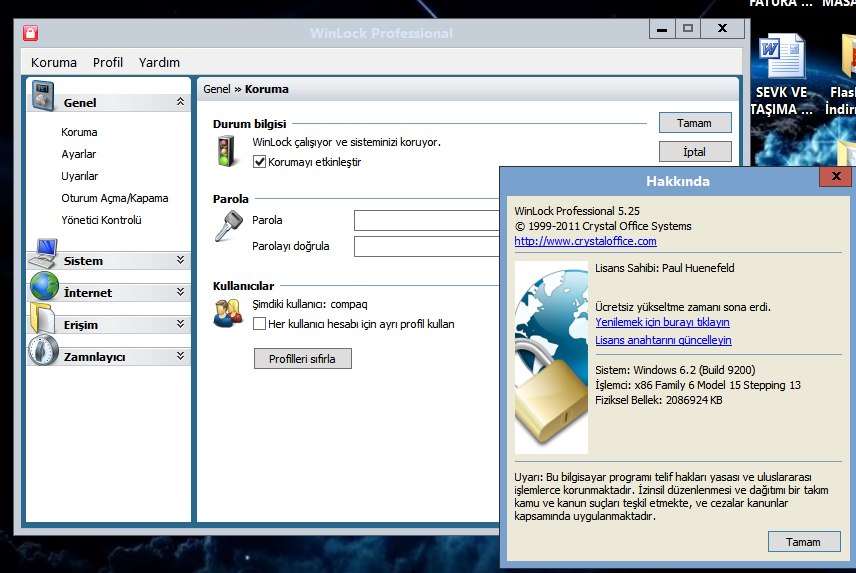Click the traffic light status icon
Image resolution: width=856 pixels, height=573 pixels.
pos(224,151)
